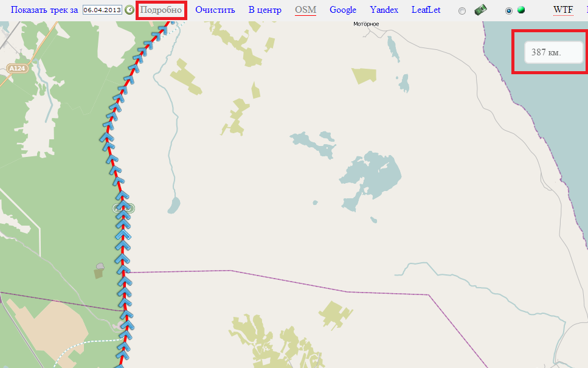The width and height of the screenshot is (588, 368).
Task: Click В центр to center map
Action: pyautogui.click(x=265, y=10)
